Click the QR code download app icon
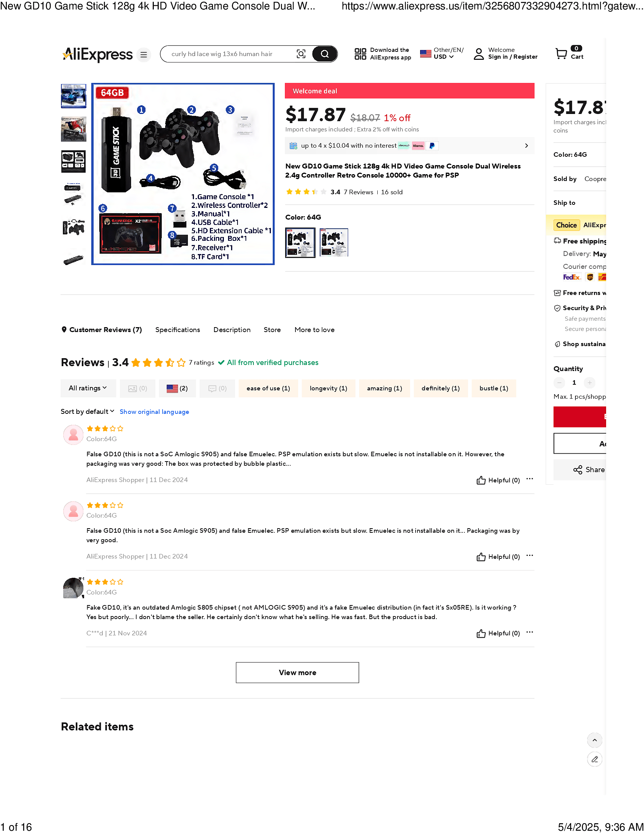 pos(360,54)
